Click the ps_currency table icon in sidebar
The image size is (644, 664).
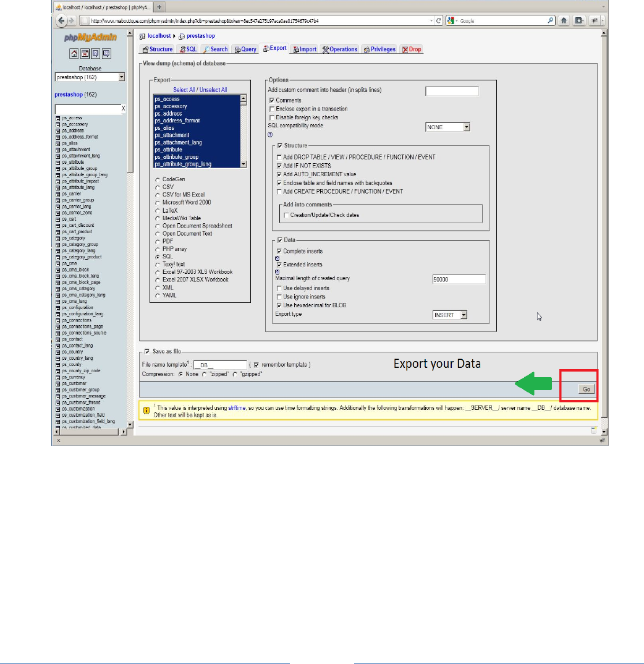coord(58,377)
